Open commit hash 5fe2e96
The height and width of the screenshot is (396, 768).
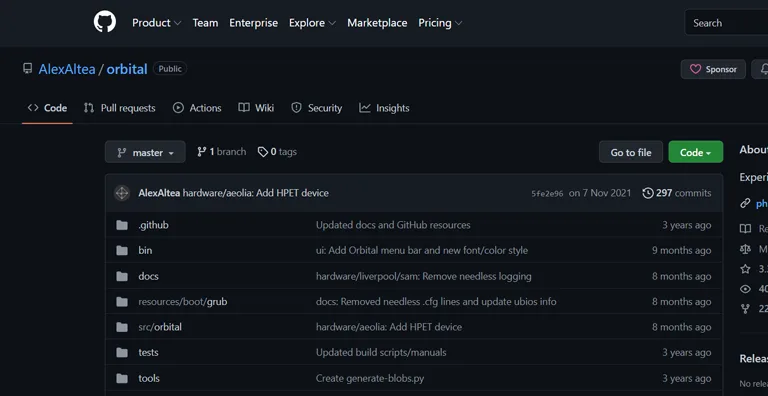547,194
